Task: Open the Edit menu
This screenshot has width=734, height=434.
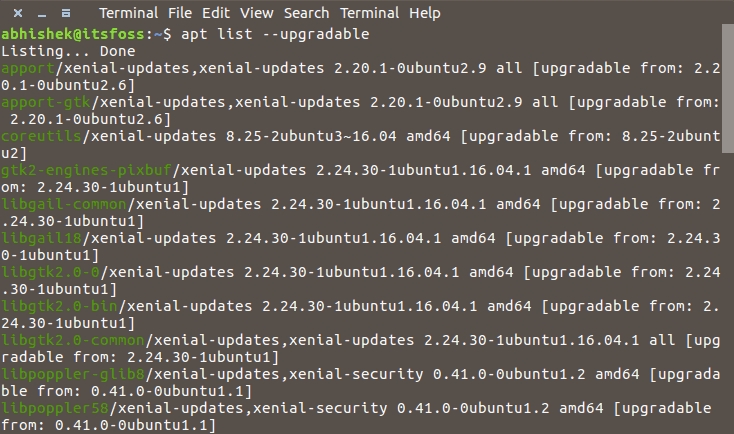Action: tap(216, 14)
